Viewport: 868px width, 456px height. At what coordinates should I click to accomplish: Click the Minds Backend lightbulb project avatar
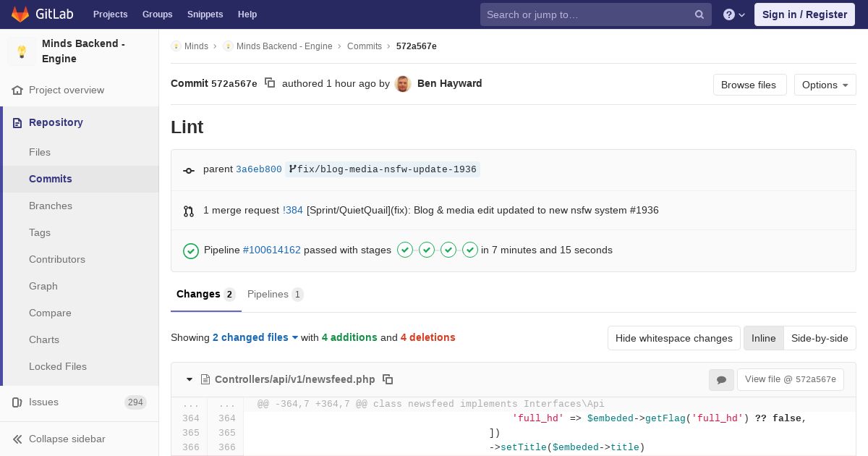pyautogui.click(x=22, y=51)
